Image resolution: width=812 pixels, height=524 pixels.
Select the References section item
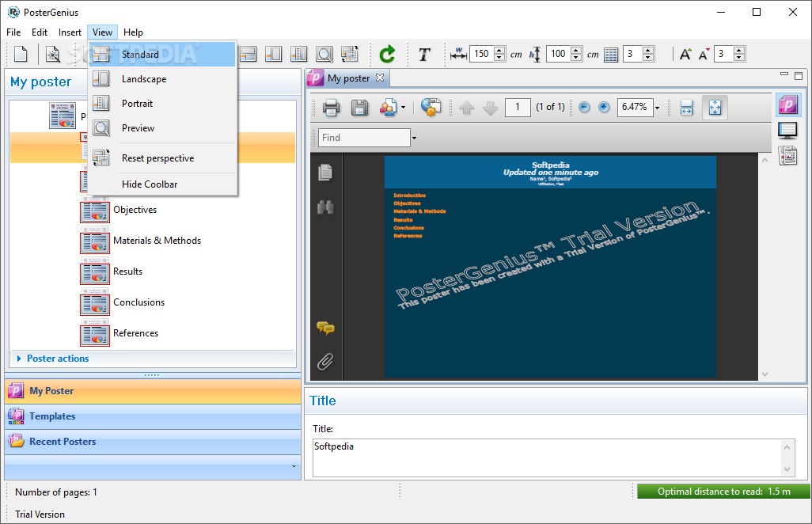pyautogui.click(x=135, y=333)
